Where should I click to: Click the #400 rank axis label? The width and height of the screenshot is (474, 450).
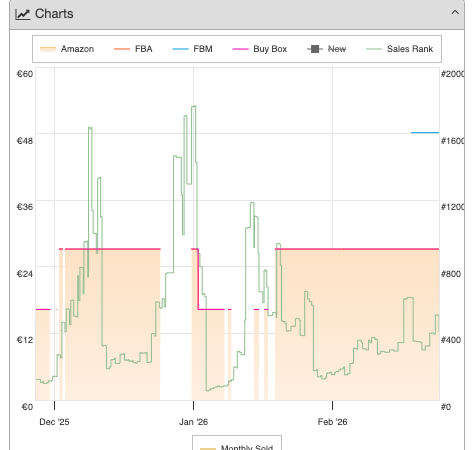point(451,340)
